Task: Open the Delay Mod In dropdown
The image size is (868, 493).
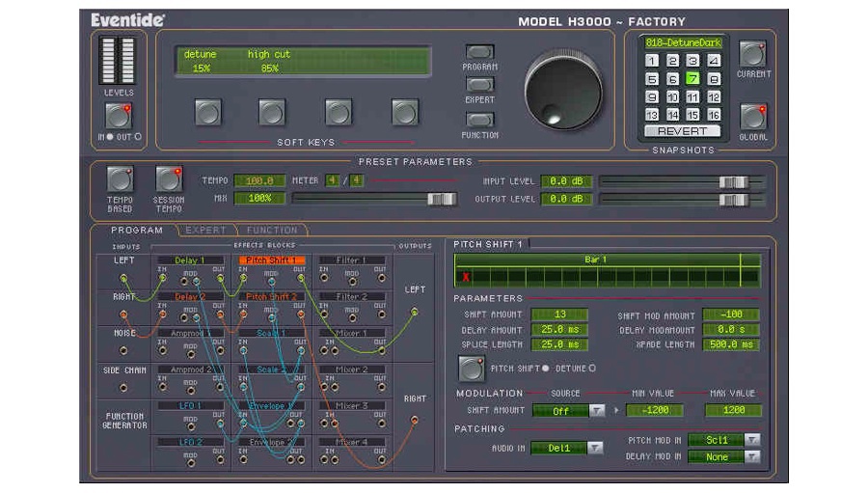Action: pos(724,457)
